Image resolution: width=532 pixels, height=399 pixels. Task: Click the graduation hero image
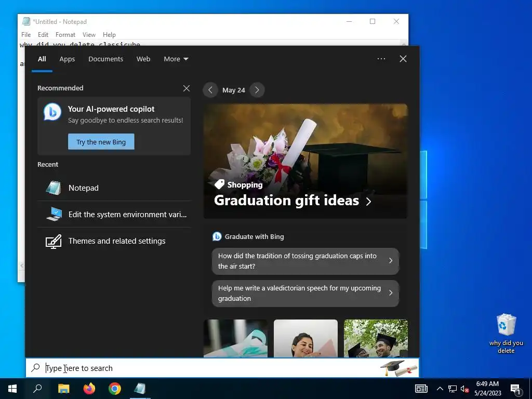305,161
